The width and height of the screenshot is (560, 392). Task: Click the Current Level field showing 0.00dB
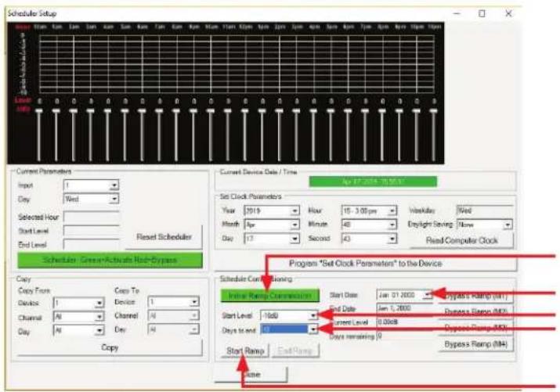click(406, 322)
